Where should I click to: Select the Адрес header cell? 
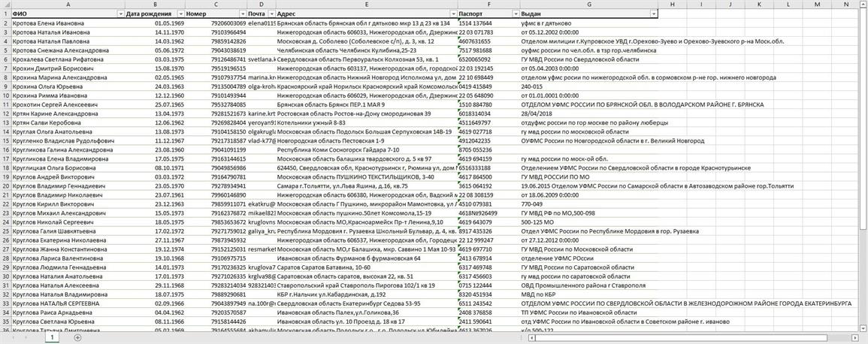(x=367, y=14)
